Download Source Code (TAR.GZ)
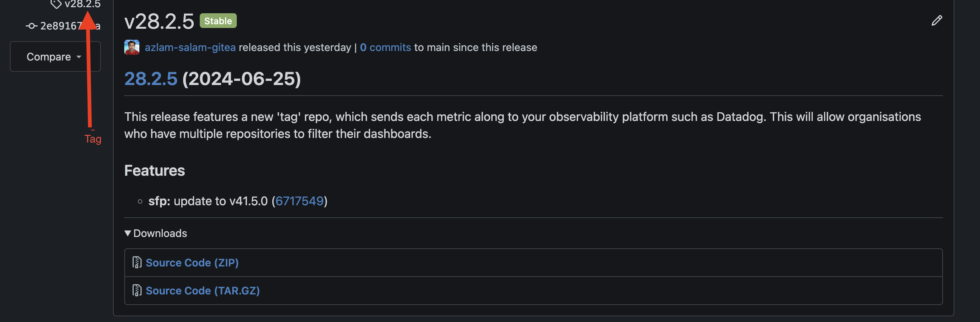This screenshot has height=322, width=980. click(202, 291)
